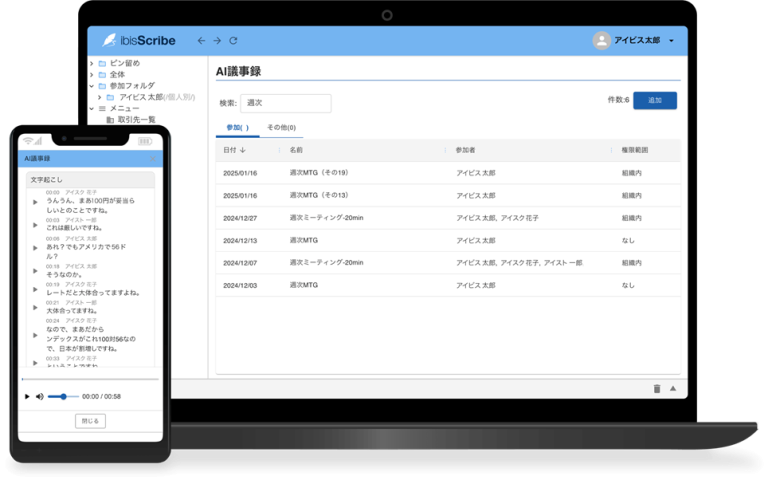Click the 検索 search input field
Viewport: 768px width, 480px height.
(285, 103)
